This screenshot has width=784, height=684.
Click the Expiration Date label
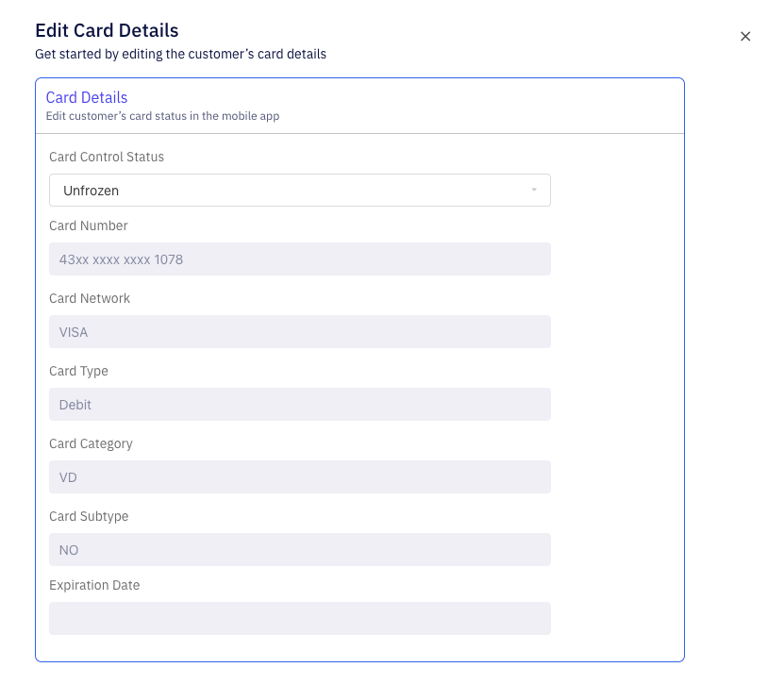point(94,585)
